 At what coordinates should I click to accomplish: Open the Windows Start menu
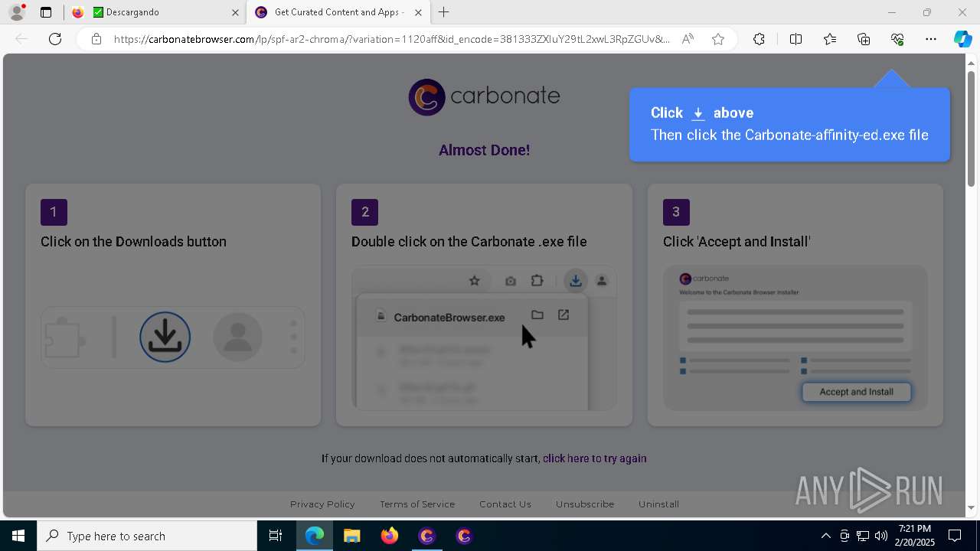18,536
